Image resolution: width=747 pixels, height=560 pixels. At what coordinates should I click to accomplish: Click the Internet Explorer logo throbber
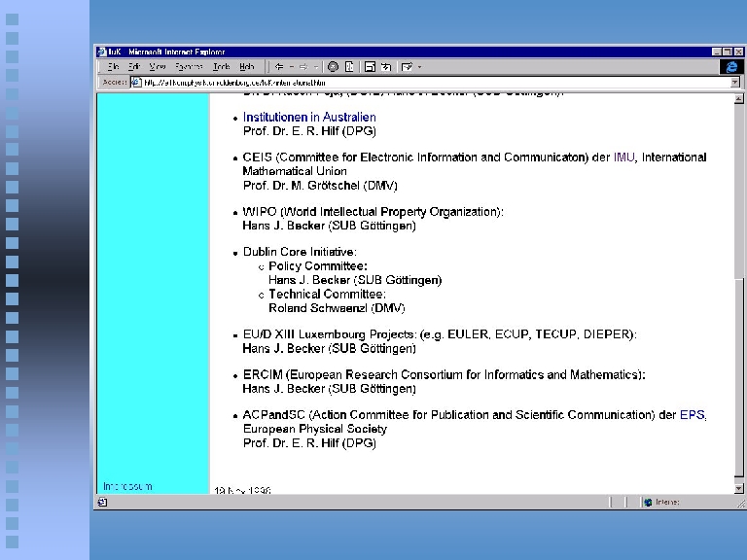click(730, 66)
